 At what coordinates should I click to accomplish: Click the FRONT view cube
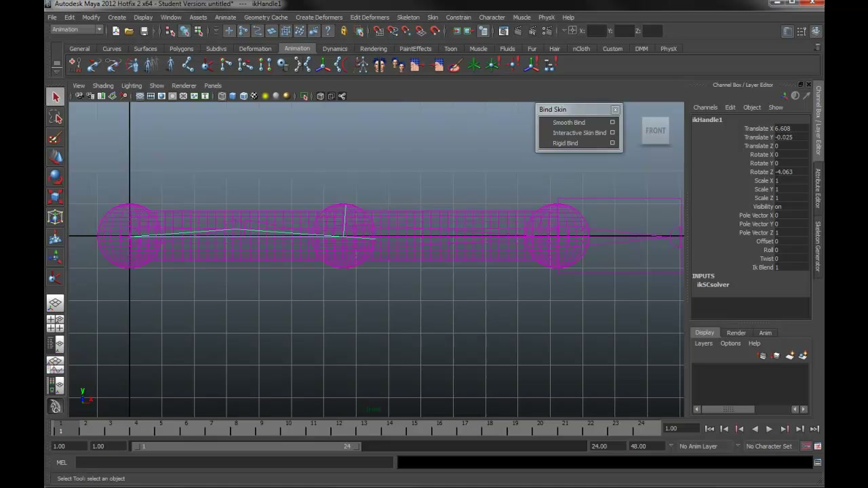tap(655, 131)
